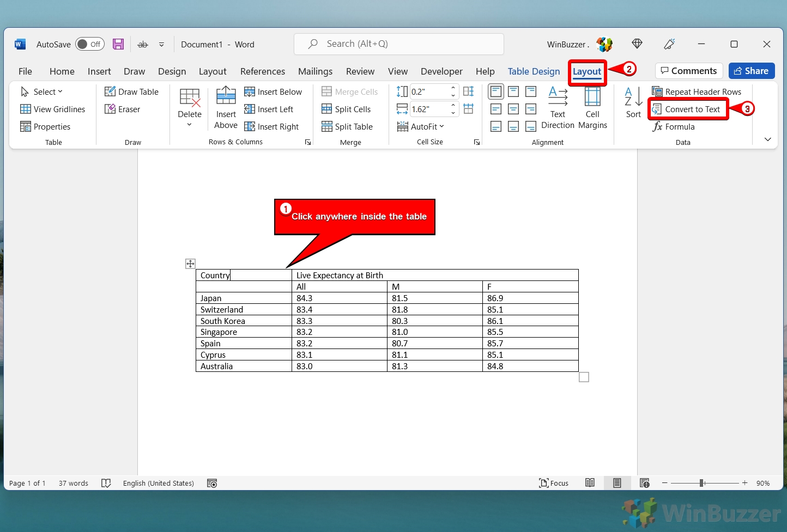Open the Comments pane
Viewport: 787px width, 532px height.
coord(689,71)
